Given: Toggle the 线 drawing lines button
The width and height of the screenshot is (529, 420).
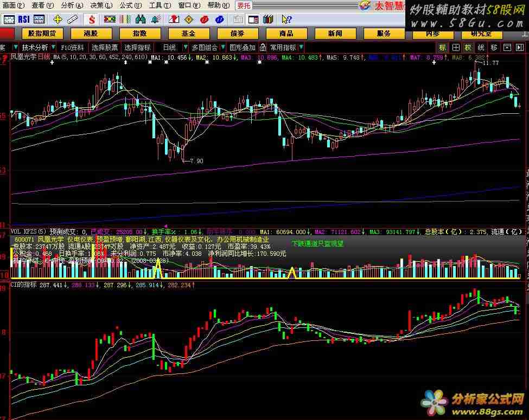Looking at the screenshot, I should point(481,48).
